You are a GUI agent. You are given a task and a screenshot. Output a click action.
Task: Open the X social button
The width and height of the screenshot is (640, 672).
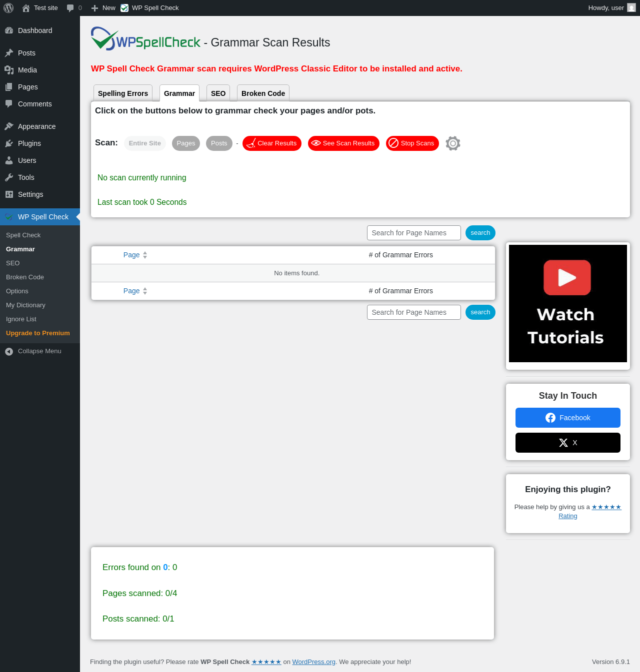click(568, 443)
